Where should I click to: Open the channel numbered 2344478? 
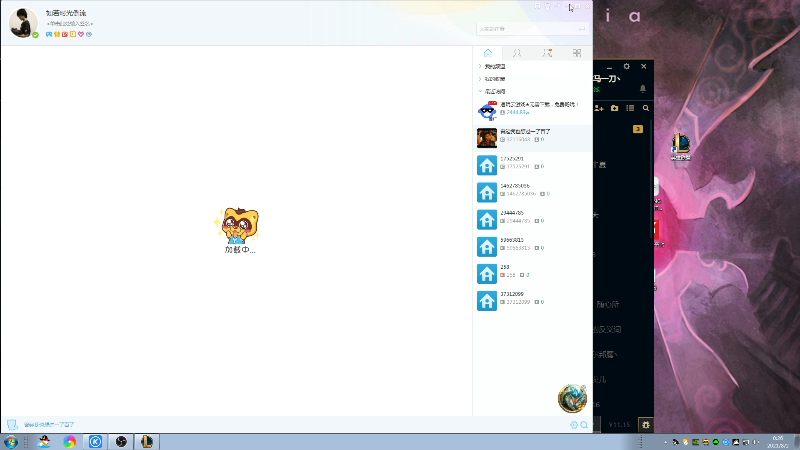tap(533, 219)
